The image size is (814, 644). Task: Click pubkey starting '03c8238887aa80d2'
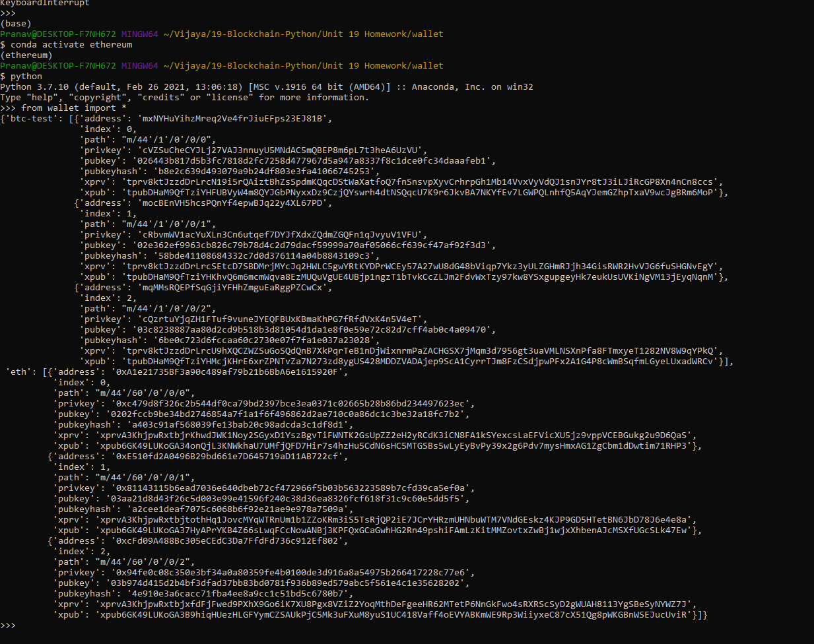312,330
